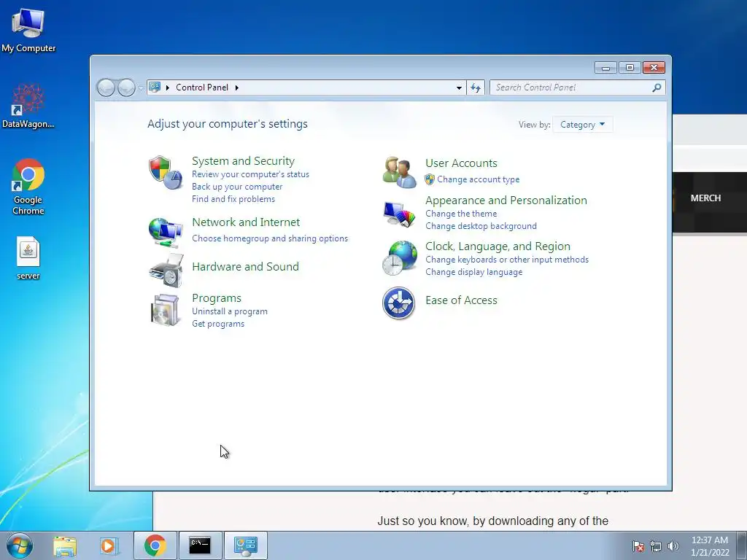Click the UAC shield beside Change account type

tap(430, 179)
